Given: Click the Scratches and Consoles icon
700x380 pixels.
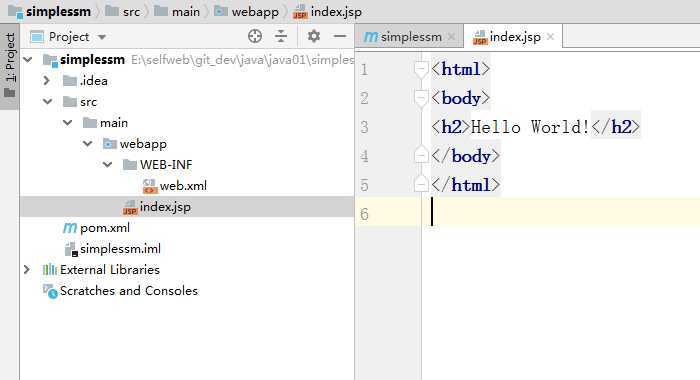Looking at the screenshot, I should point(50,291).
